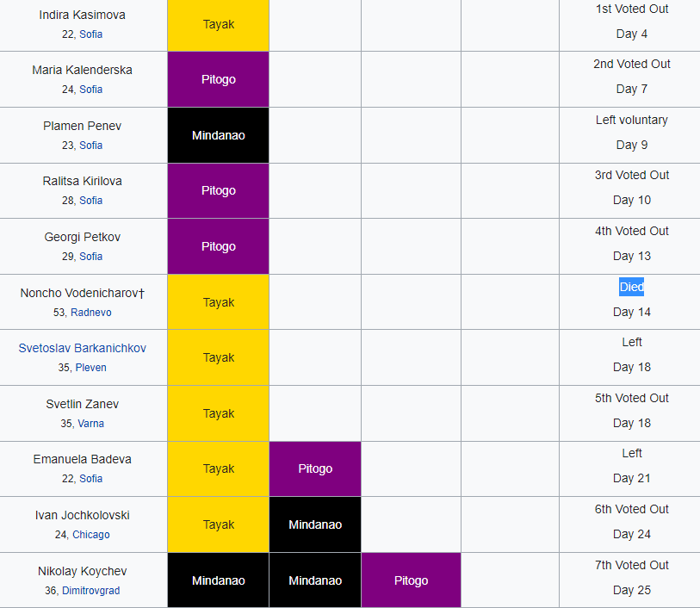Click the name 'Ivan Jochkolovski'
Viewport: 700px width, 608px height.
tap(82, 515)
